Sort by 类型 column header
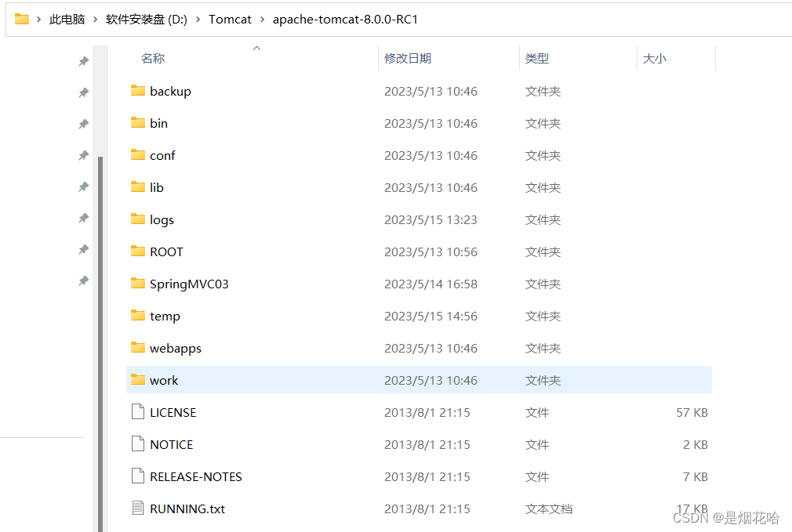792x532 pixels. (537, 59)
